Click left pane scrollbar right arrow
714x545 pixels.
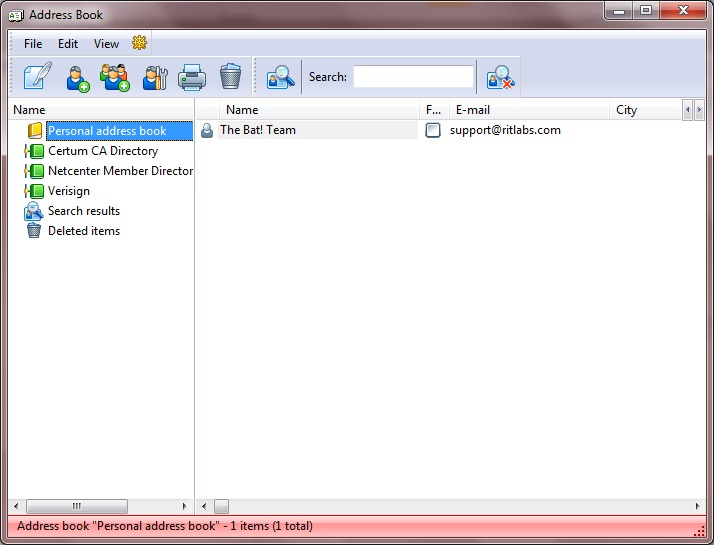[184, 506]
